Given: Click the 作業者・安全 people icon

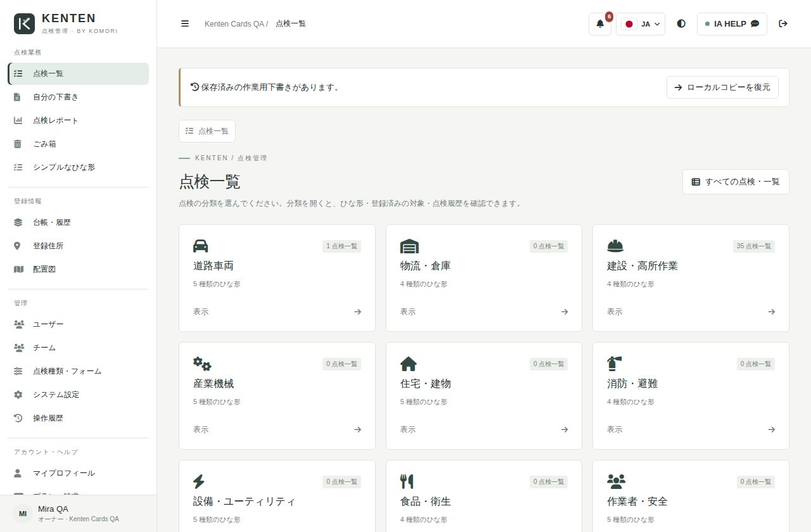Looking at the screenshot, I should [616, 481].
